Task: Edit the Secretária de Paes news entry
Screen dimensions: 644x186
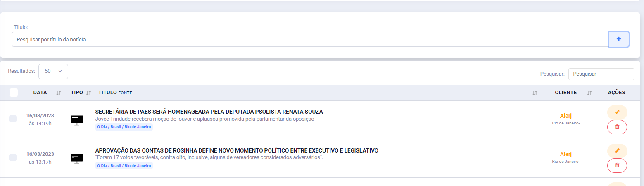Action: (x=617, y=112)
